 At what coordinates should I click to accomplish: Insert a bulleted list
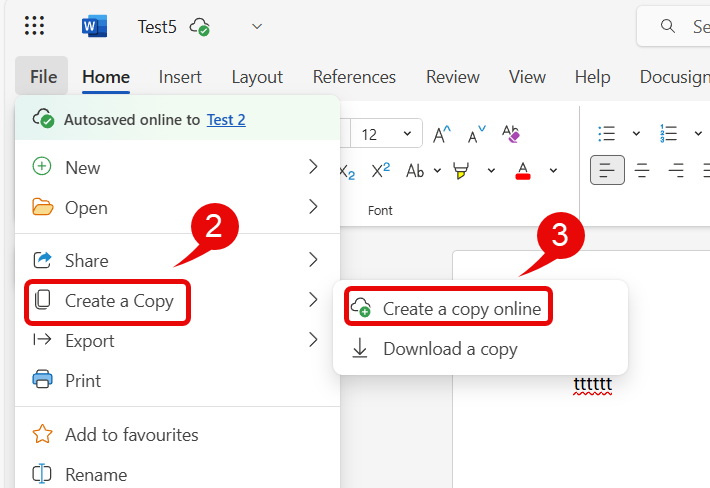[x=607, y=134]
